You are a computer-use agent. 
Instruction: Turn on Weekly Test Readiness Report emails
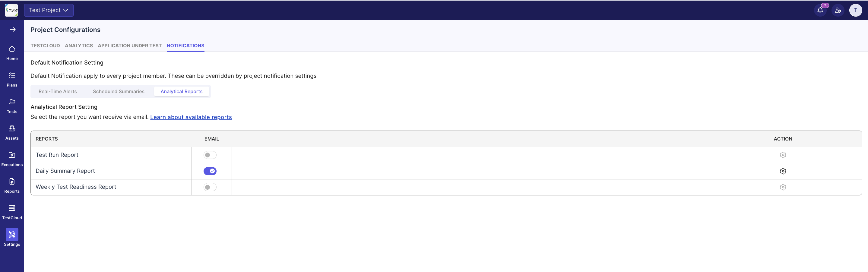pyautogui.click(x=210, y=187)
